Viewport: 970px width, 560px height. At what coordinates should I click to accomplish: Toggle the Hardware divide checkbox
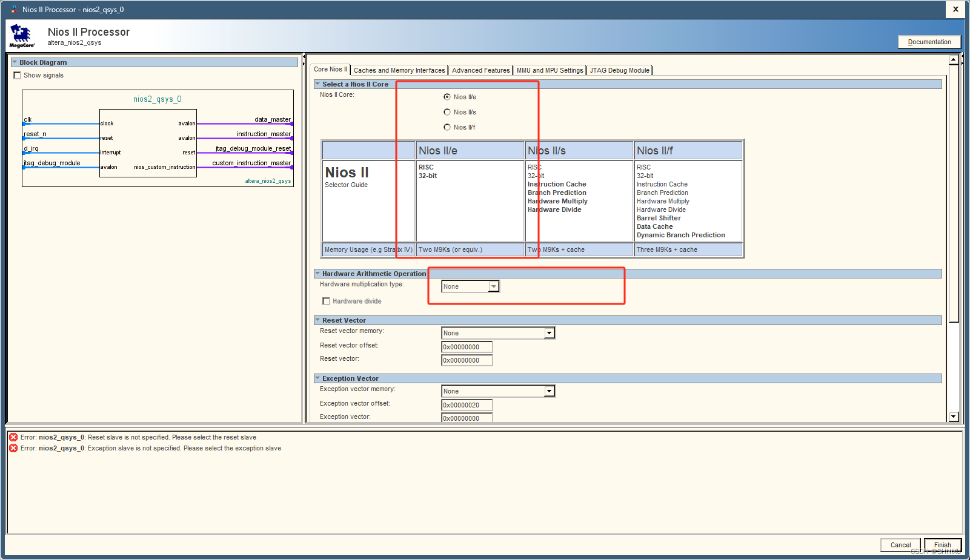327,301
